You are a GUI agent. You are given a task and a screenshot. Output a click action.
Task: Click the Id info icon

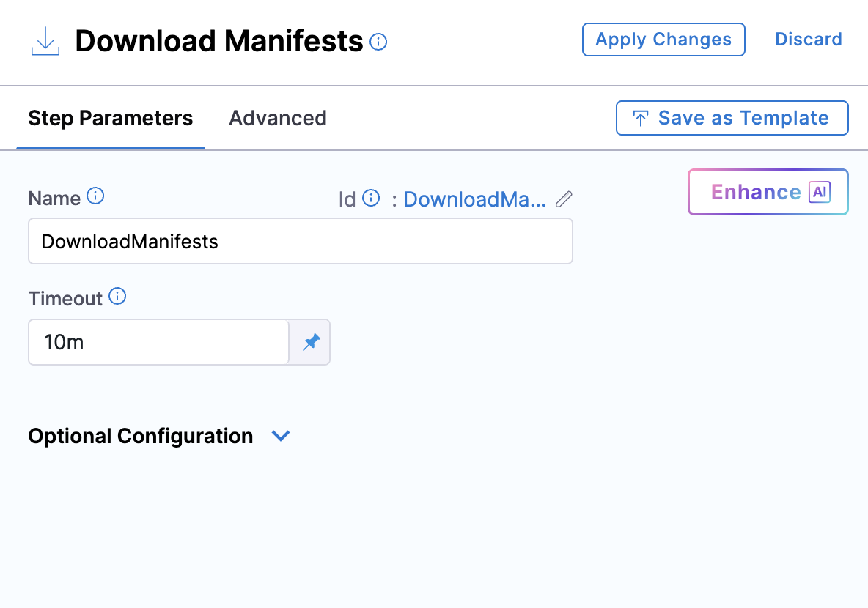click(x=372, y=198)
